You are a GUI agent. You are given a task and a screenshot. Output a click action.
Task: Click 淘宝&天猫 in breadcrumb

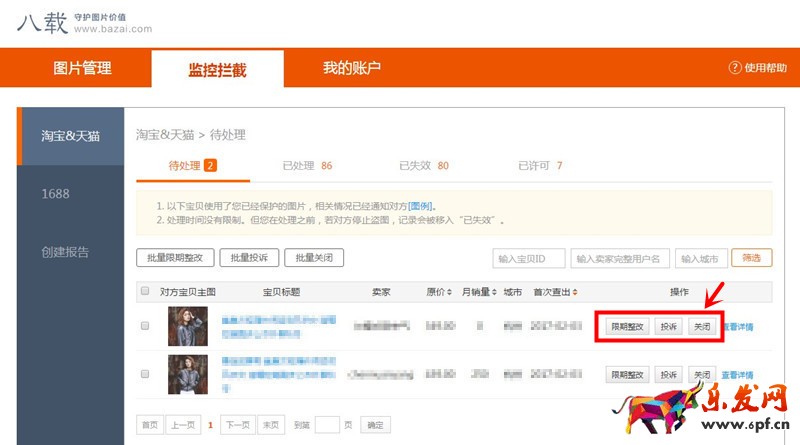click(165, 135)
